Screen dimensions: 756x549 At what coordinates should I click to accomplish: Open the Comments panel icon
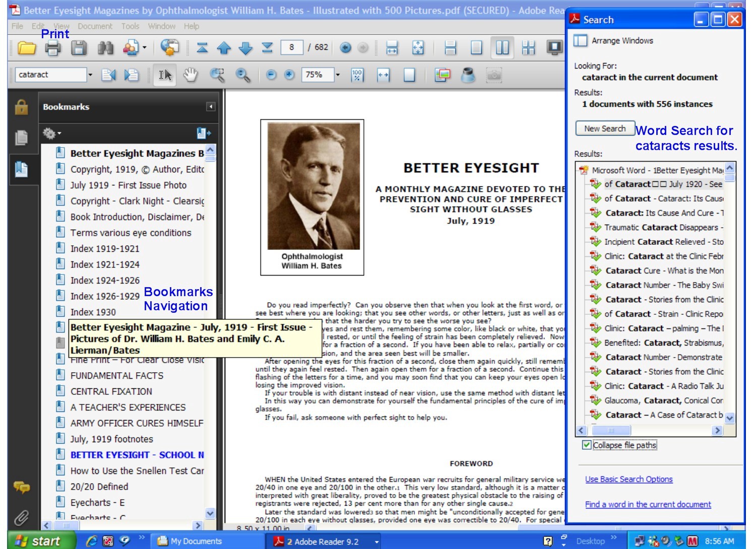[x=21, y=487]
